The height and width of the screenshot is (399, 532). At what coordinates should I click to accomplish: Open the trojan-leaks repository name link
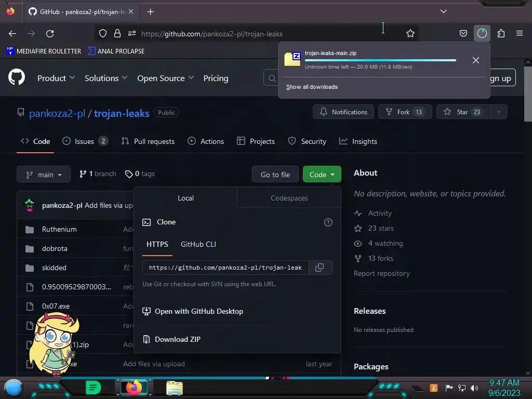[x=122, y=113]
